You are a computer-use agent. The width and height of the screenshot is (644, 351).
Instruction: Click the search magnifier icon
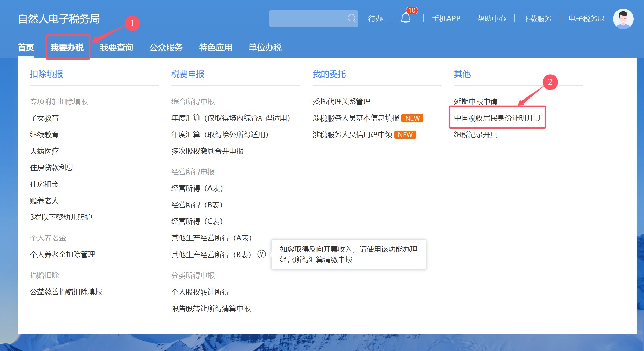coord(351,18)
